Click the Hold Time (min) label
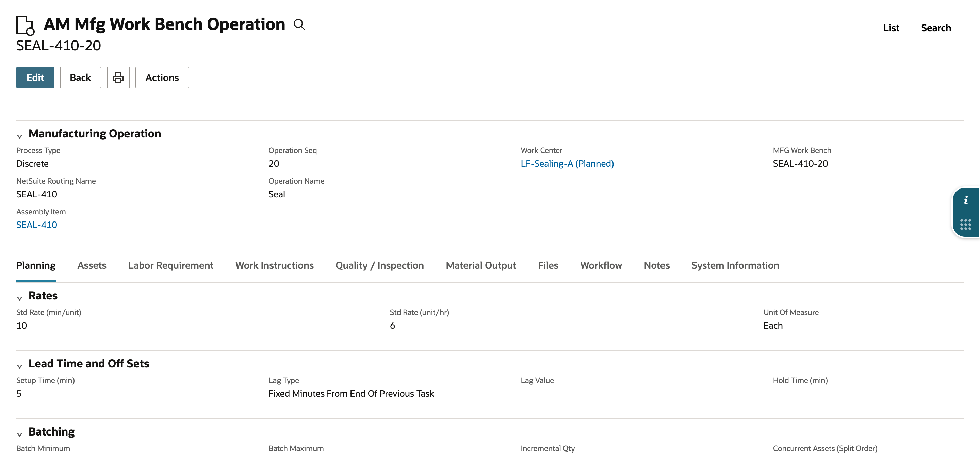 [800, 380]
